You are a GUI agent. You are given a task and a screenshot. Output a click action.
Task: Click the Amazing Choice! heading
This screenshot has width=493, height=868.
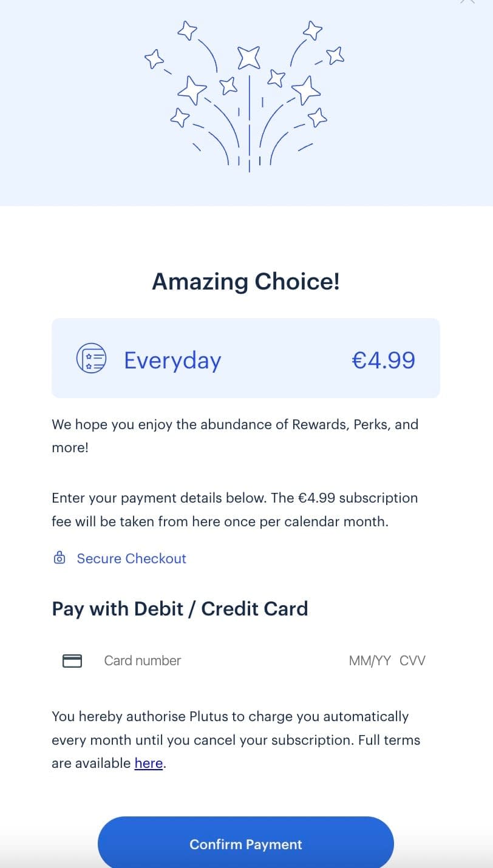[246, 281]
